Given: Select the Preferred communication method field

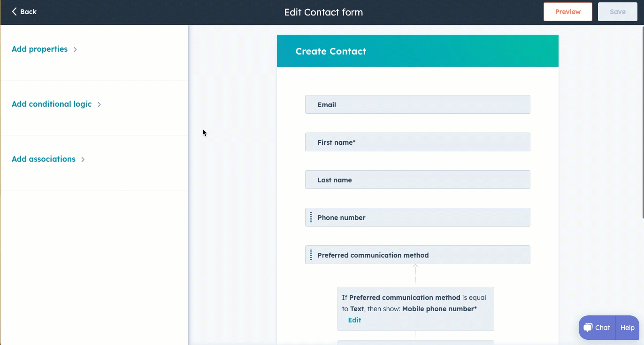Looking at the screenshot, I should 417,255.
